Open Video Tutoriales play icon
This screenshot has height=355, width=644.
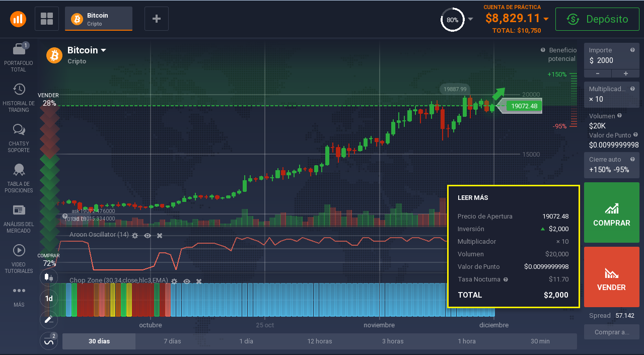pyautogui.click(x=19, y=250)
